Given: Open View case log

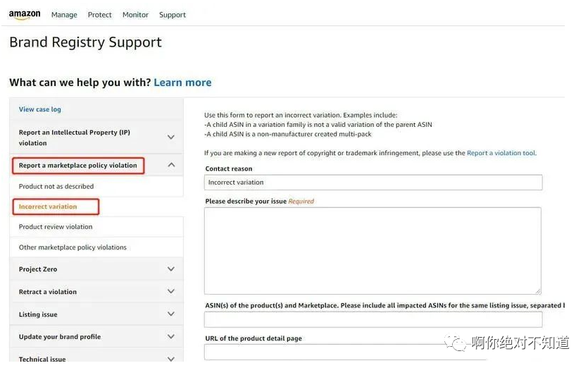Looking at the screenshot, I should coord(40,109).
